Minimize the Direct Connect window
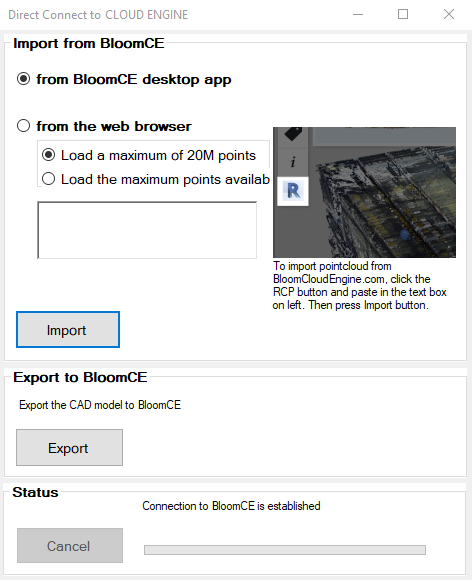Image resolution: width=472 pixels, height=580 pixels. 358,14
